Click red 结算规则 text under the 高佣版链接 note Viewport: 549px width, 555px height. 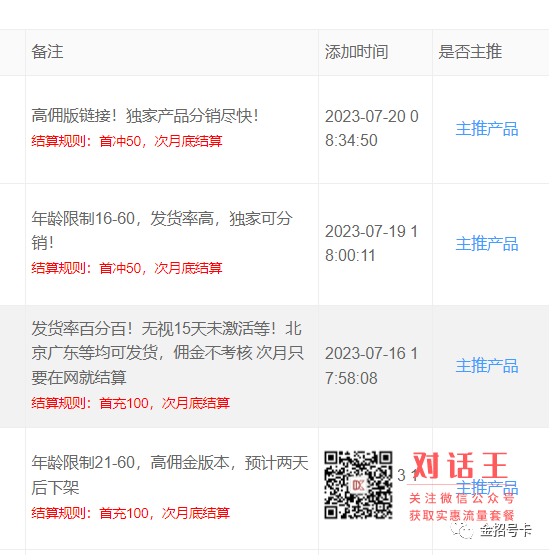[127, 141]
